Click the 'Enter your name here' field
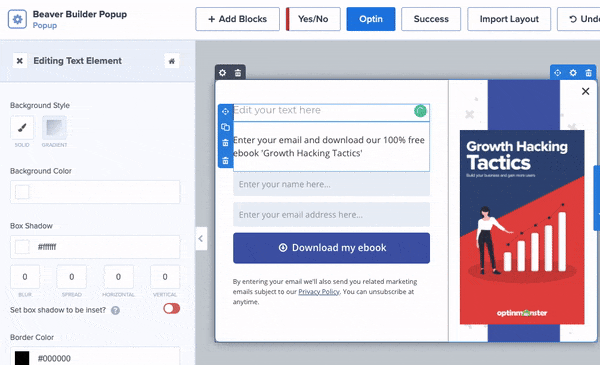The height and width of the screenshot is (365, 600). click(x=331, y=184)
